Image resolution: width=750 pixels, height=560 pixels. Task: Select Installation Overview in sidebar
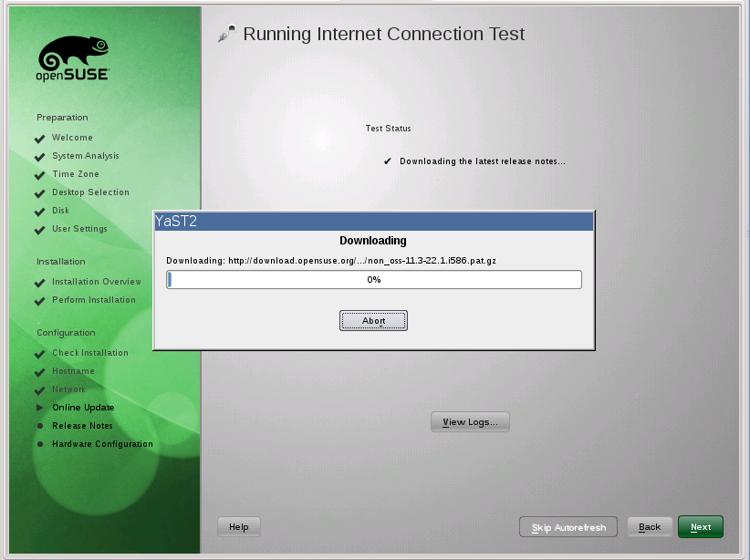(96, 282)
